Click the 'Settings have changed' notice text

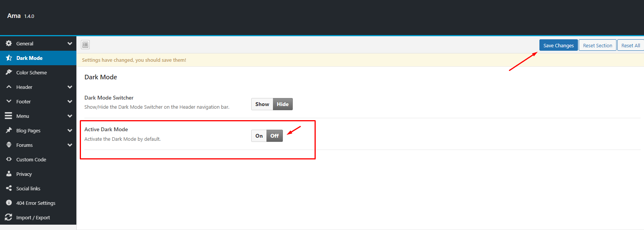[x=134, y=60]
